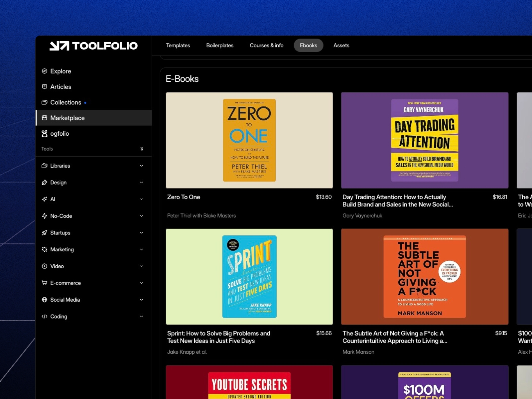Click author name Jake Knapp et al.
The height and width of the screenshot is (399, 532).
[x=187, y=352]
